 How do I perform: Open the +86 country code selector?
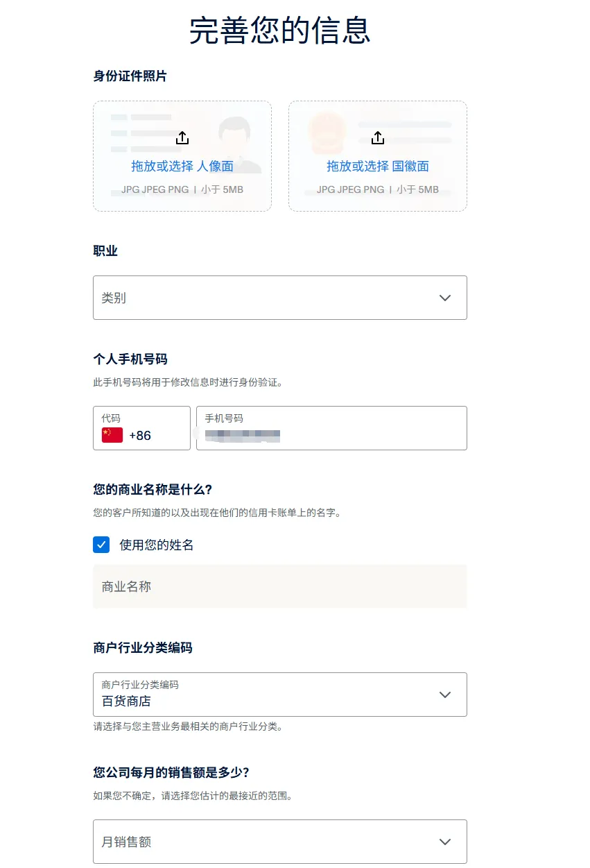point(141,428)
